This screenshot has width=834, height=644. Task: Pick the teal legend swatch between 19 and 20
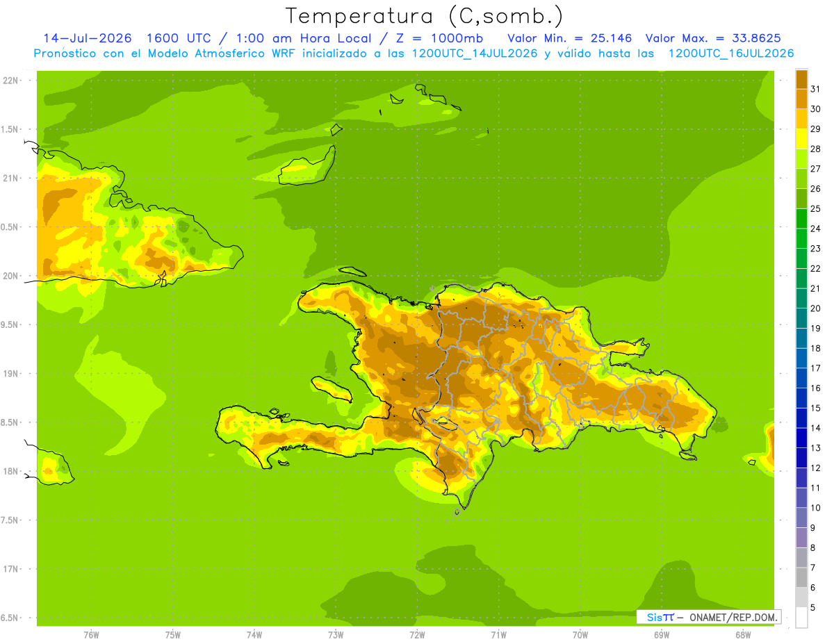click(x=802, y=319)
